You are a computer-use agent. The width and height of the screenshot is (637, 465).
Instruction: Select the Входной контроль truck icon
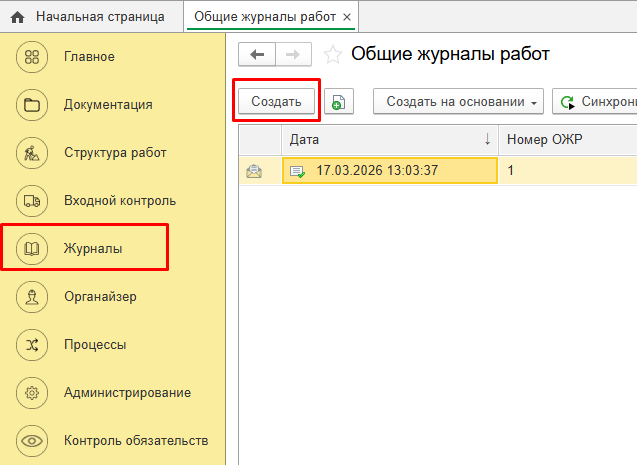[x=33, y=201]
